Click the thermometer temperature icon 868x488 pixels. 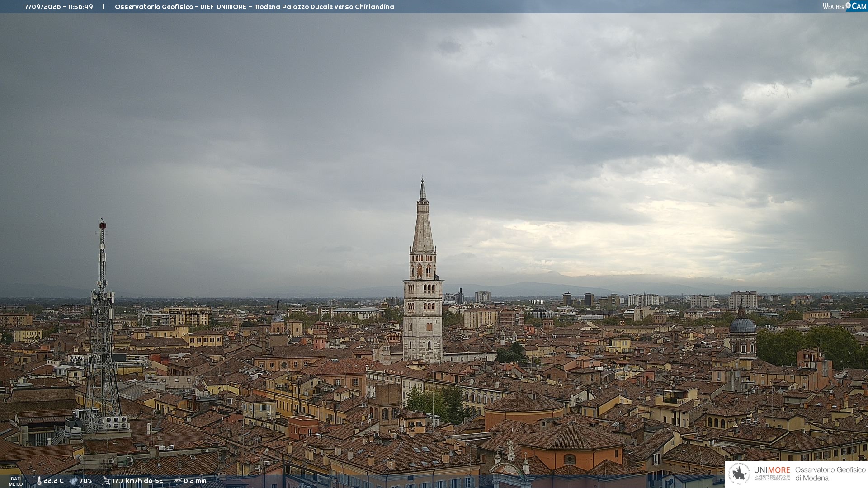(39, 481)
